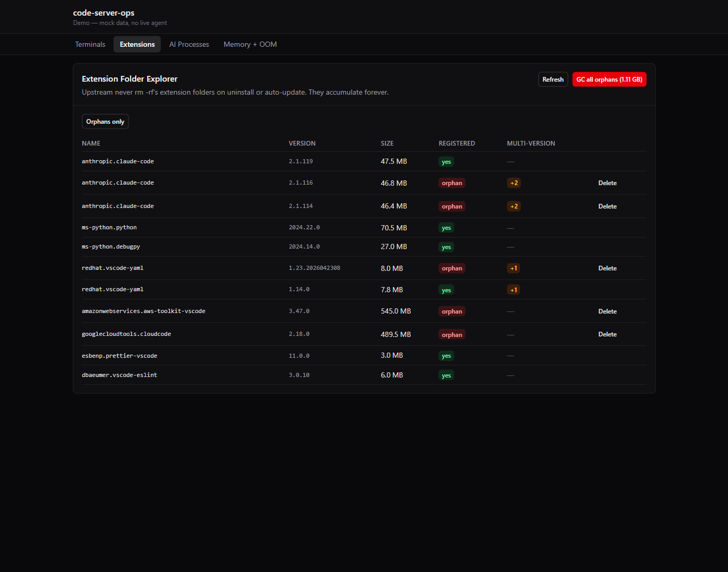Delete redhat.vscode-yaml 1.23.2026042308 folder
The image size is (728, 572).
tap(607, 268)
